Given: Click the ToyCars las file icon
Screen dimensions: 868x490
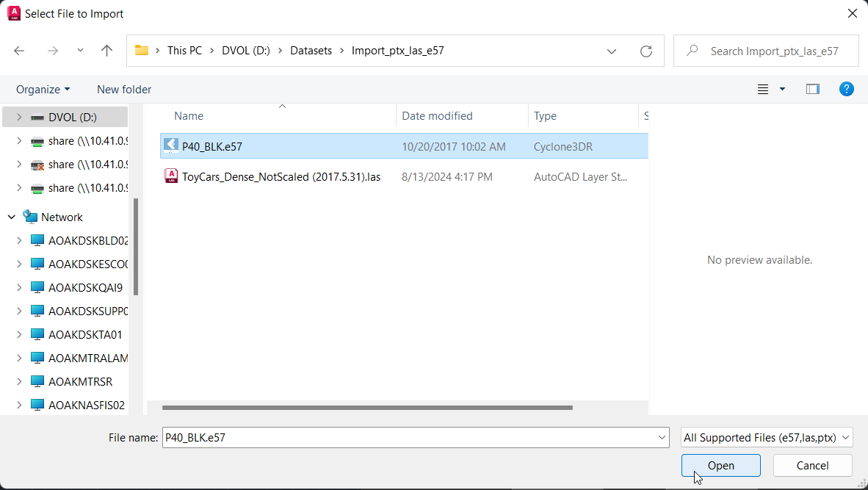Looking at the screenshot, I should coord(171,176).
